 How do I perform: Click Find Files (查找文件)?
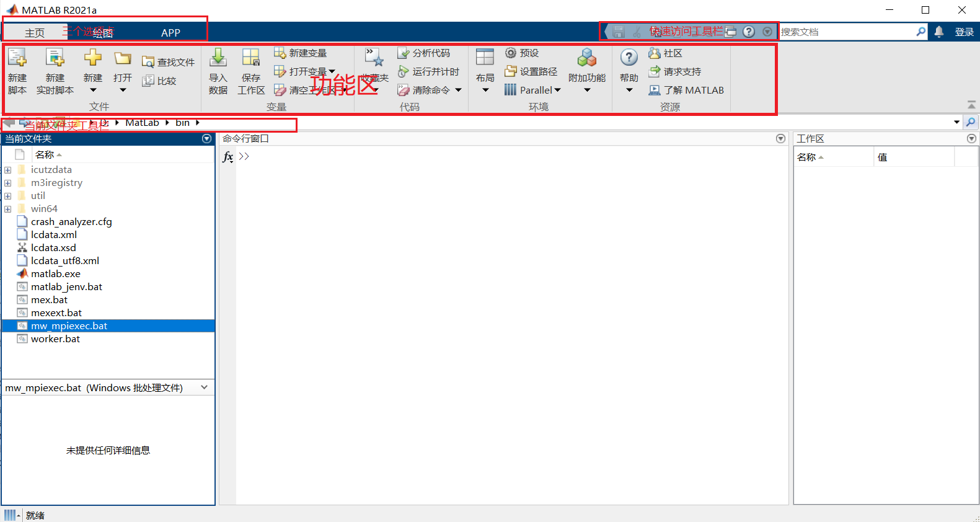168,62
